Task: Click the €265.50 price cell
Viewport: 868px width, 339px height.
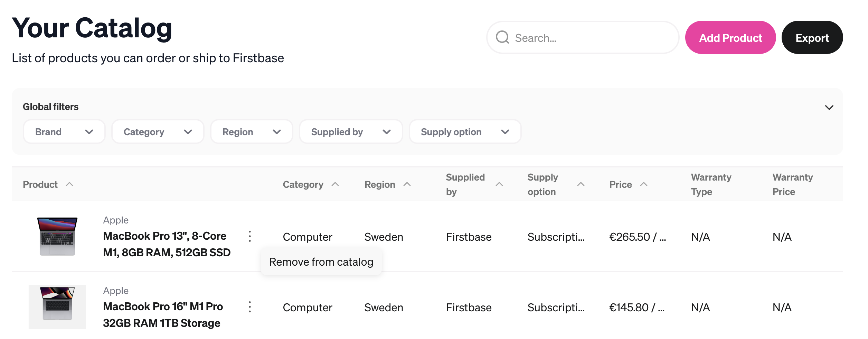Action: [638, 237]
